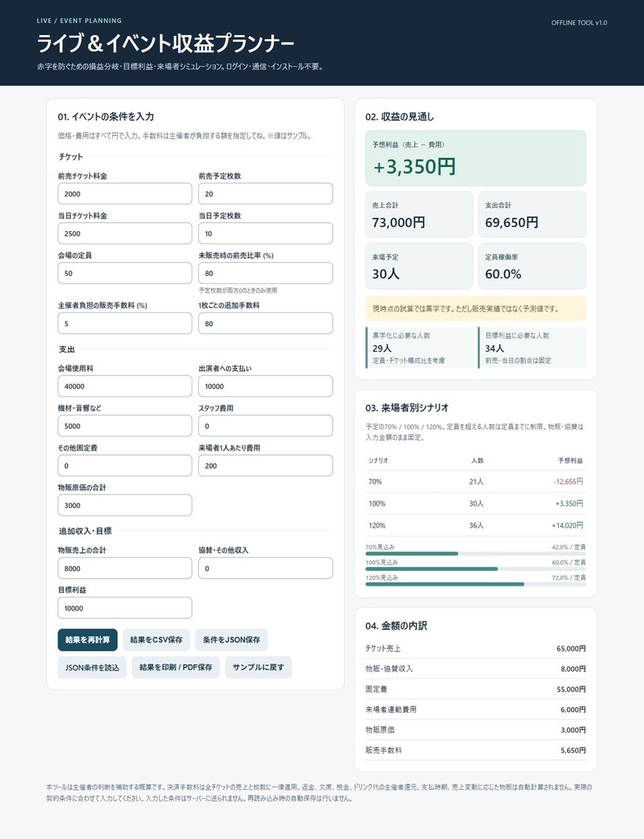Save results with 結果をCSV保存
This screenshot has width=644, height=839.
click(156, 640)
